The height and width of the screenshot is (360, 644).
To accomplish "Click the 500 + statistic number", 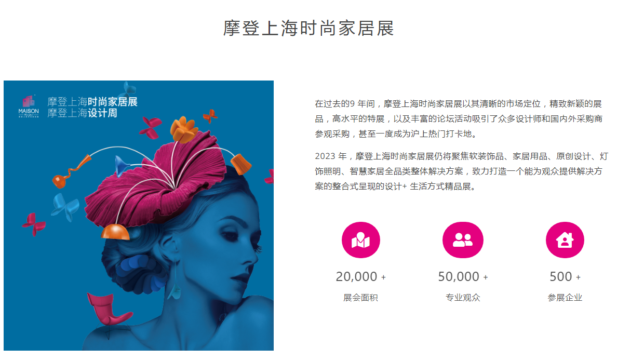I will [x=565, y=277].
